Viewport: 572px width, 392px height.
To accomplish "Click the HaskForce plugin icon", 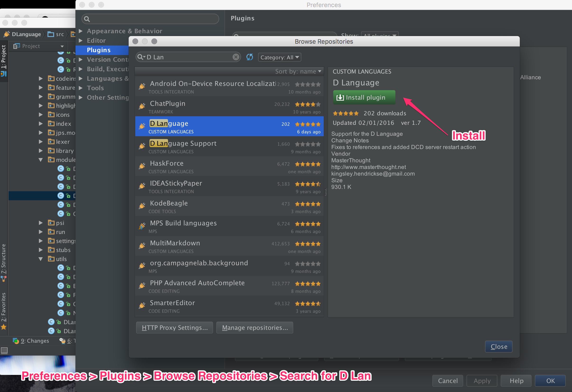I will (142, 166).
